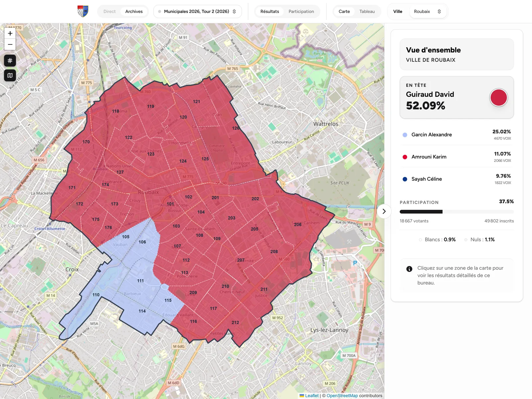Collapse the side panel with the chevron arrow
The image size is (532, 399).
point(384,211)
